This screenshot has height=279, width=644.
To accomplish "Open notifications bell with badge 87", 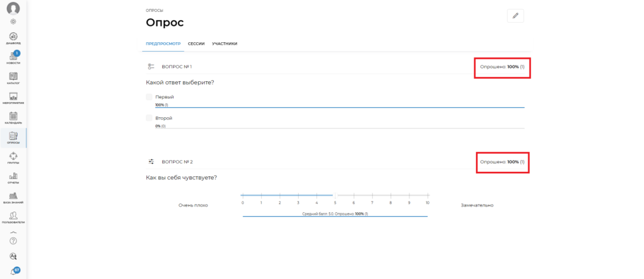I will [x=14, y=271].
